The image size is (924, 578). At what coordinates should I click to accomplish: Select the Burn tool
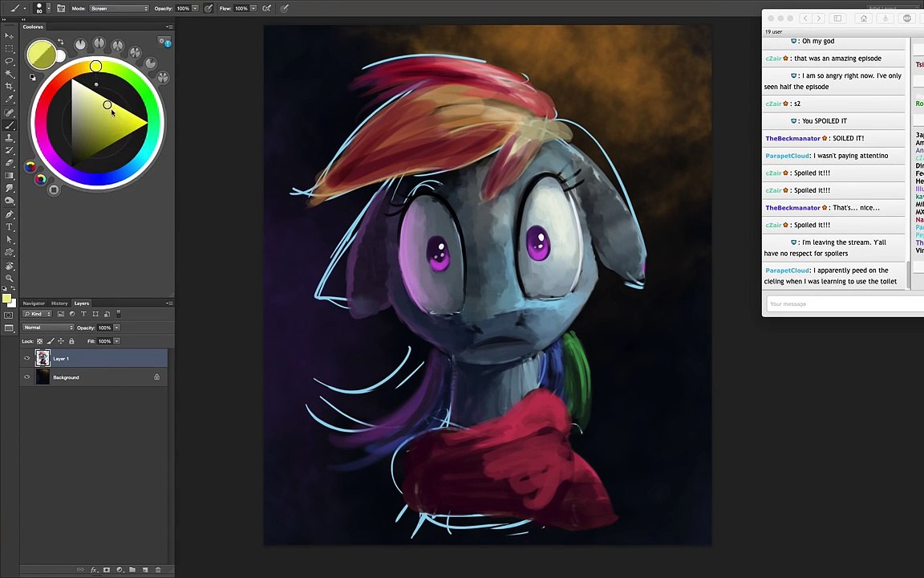9,201
